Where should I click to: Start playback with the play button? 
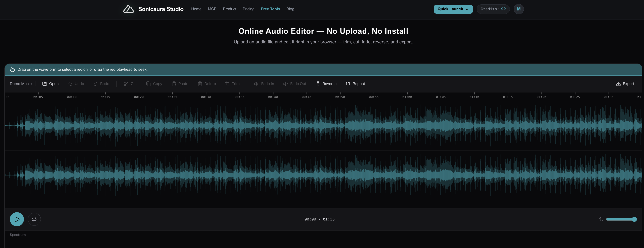point(17,219)
